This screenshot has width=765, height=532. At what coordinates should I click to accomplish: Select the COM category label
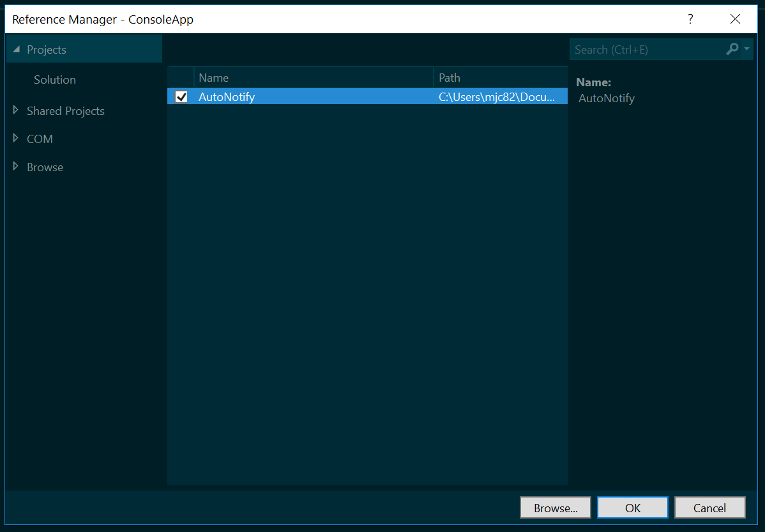(x=40, y=139)
